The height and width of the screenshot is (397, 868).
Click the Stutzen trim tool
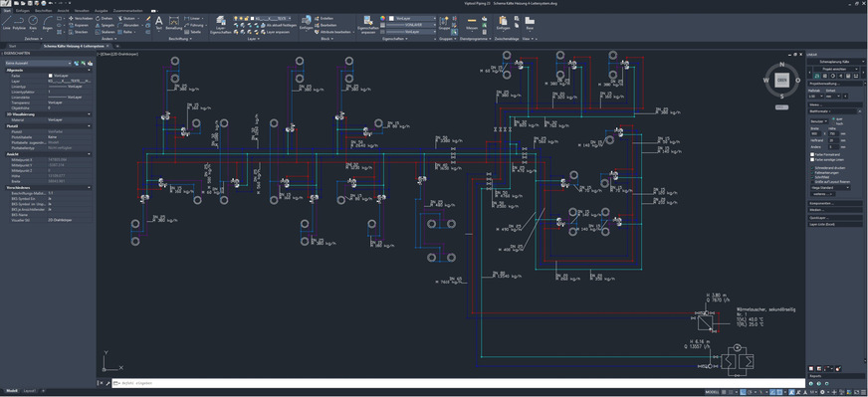126,18
